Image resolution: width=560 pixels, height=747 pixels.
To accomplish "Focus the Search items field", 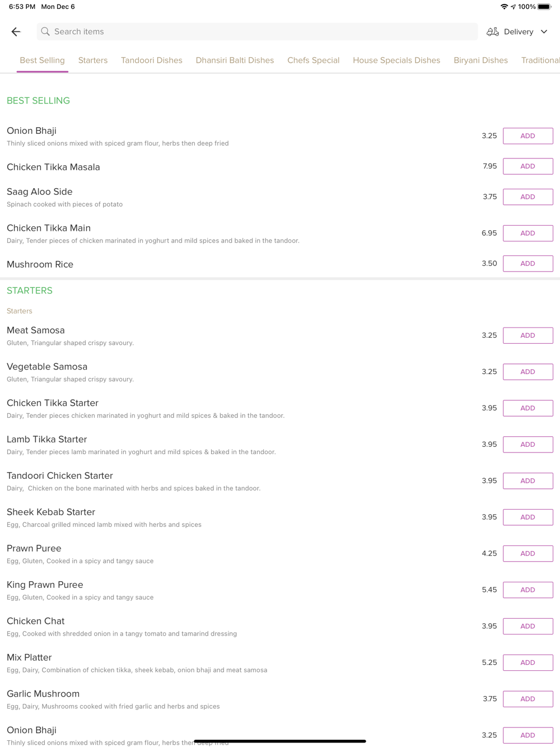I will [258, 32].
